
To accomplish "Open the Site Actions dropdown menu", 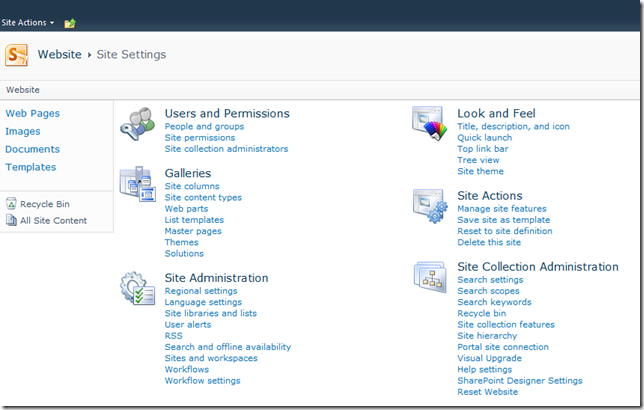I will pyautogui.click(x=28, y=23).
